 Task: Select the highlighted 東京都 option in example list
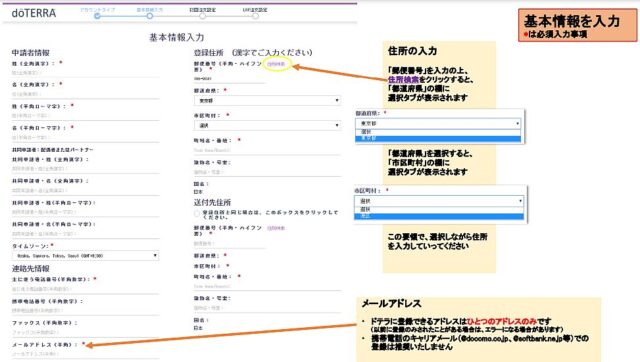point(438,138)
